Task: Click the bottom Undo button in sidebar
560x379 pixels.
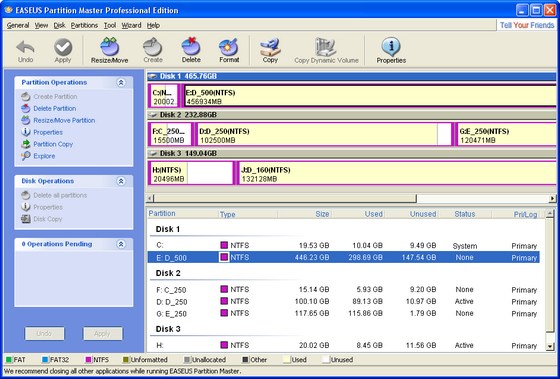Action: 44,334
